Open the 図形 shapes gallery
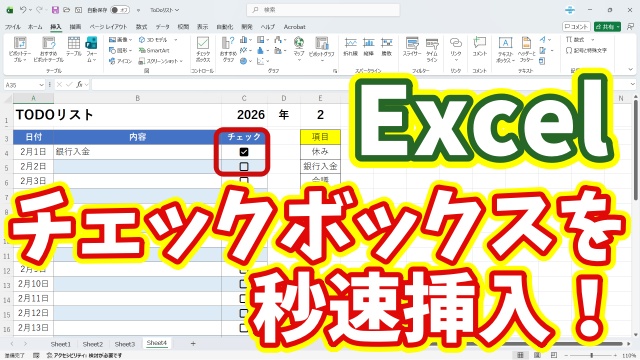The width and height of the screenshot is (640, 360). tap(120, 50)
